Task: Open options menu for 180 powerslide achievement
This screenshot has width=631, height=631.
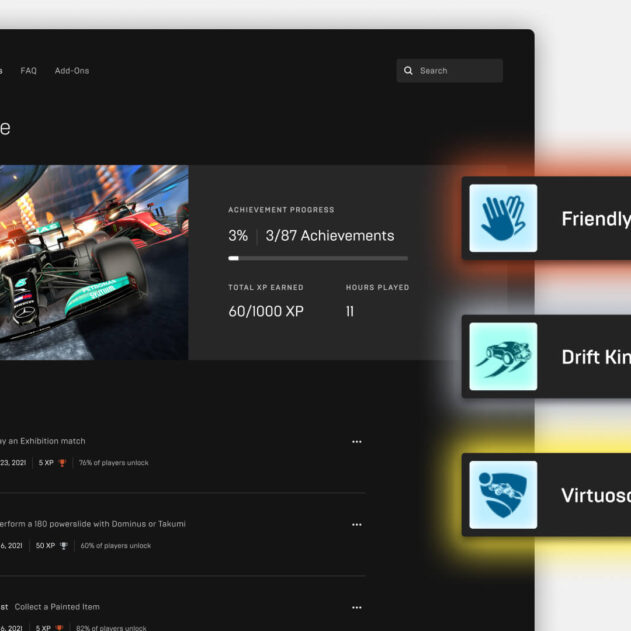Action: pos(357,525)
